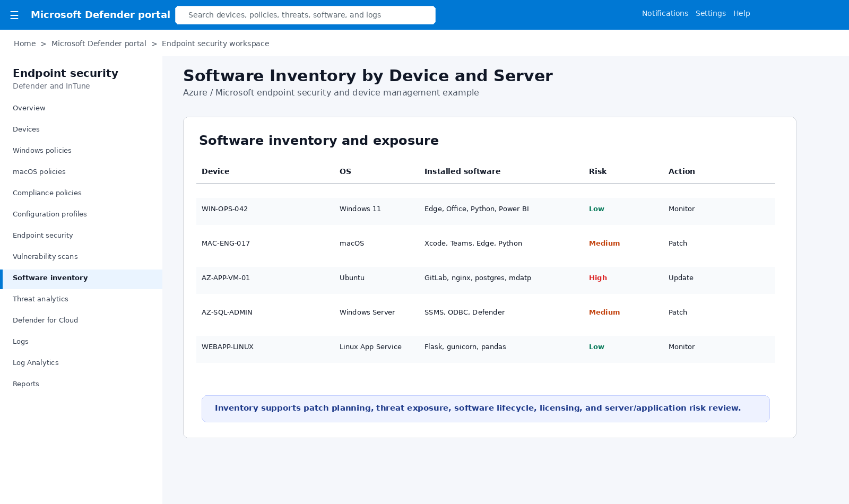Screen dimensions: 849x504
Task: Click the Installed software column header
Action: 462,171
